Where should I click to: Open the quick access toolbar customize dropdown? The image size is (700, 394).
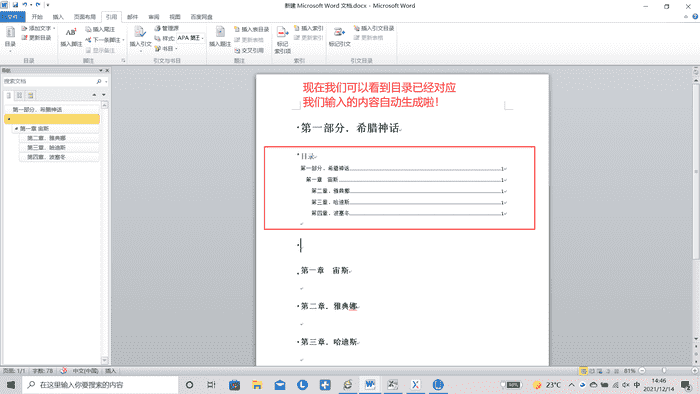pyautogui.click(x=48, y=5)
